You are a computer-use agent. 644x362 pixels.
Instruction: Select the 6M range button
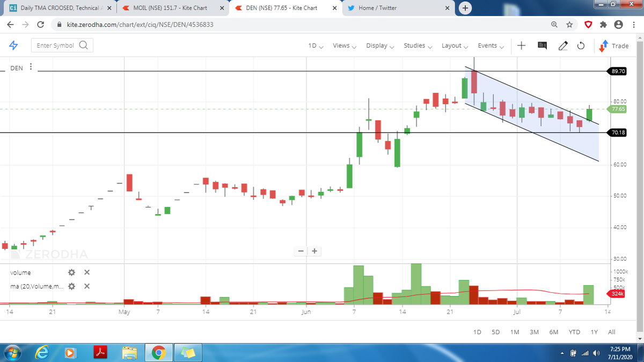click(x=554, y=332)
